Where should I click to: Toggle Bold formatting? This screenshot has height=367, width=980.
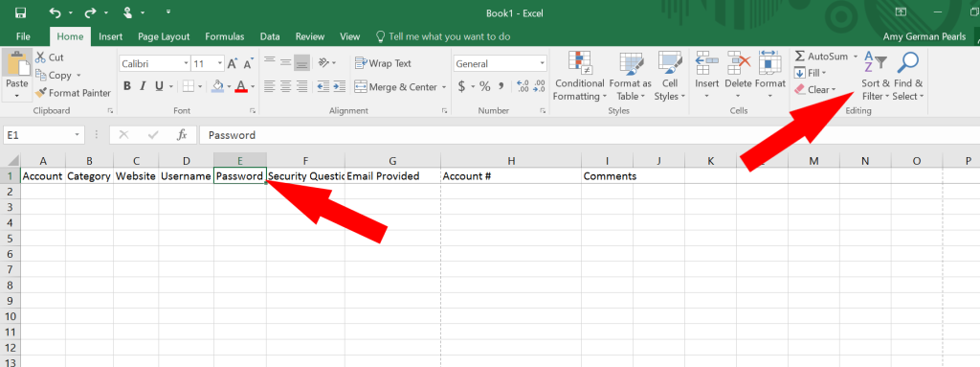(127, 86)
